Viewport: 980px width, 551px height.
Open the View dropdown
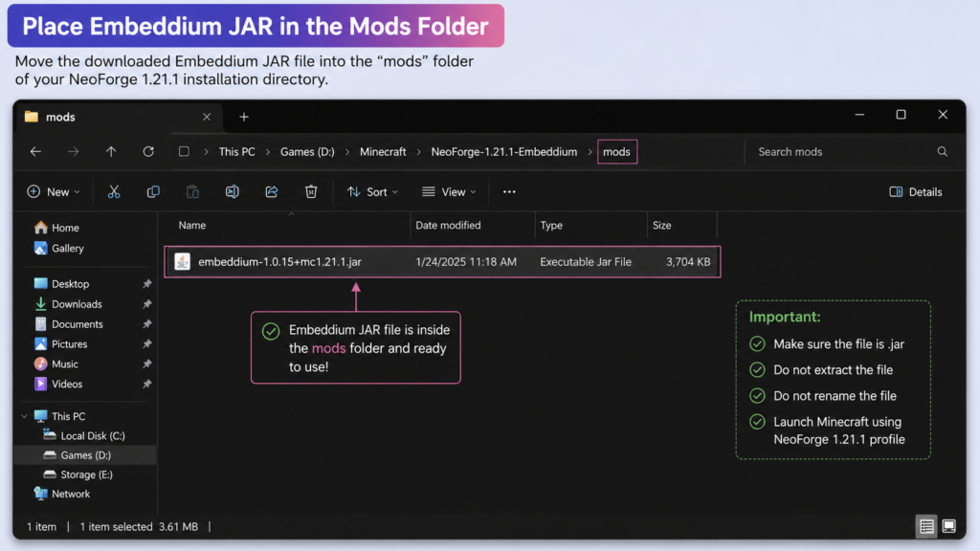(449, 191)
